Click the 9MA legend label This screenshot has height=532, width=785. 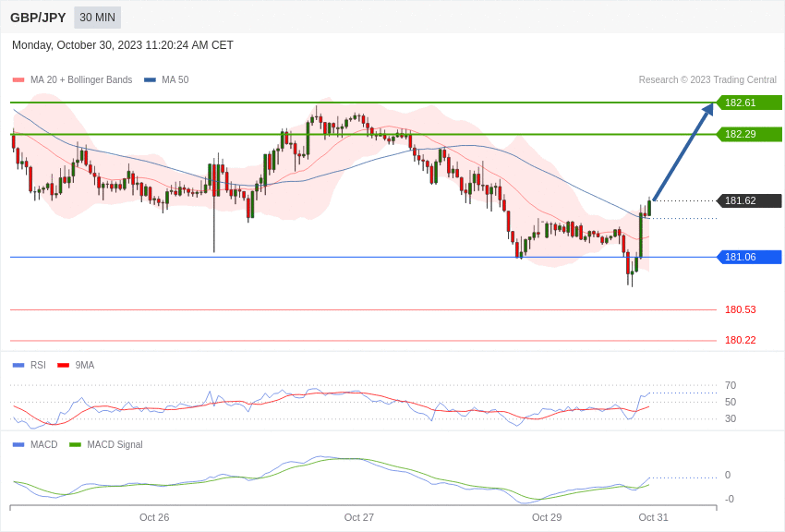pos(85,366)
